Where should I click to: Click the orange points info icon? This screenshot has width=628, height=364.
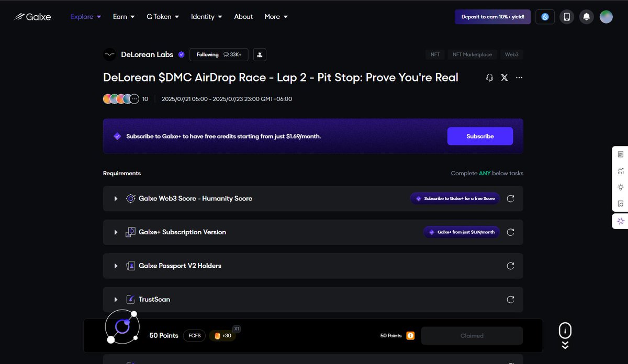pos(410,336)
